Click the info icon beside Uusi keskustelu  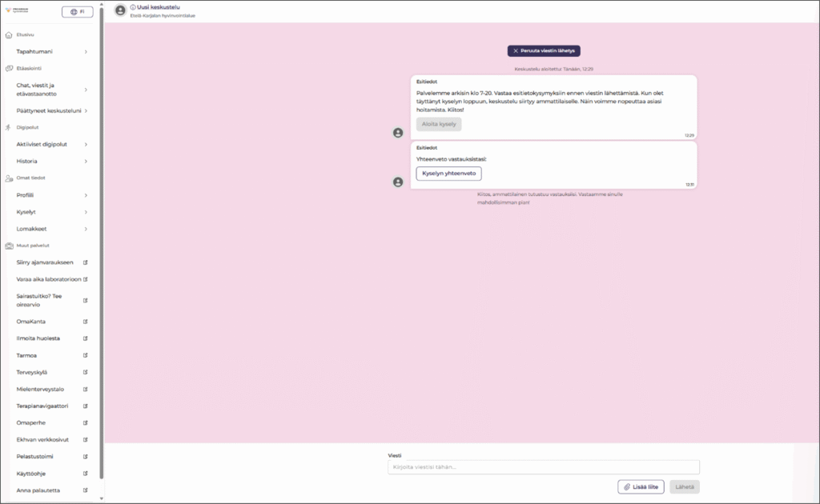coord(133,7)
